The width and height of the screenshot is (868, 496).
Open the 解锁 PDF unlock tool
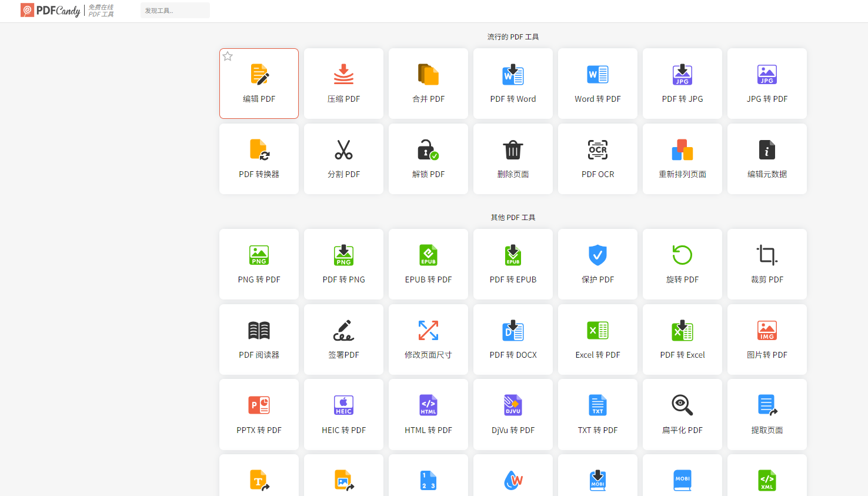tap(428, 159)
